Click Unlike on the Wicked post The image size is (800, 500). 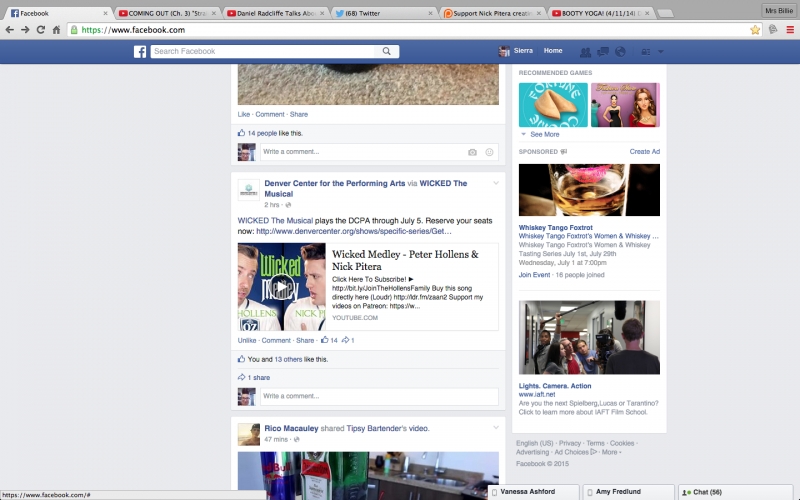coord(247,340)
